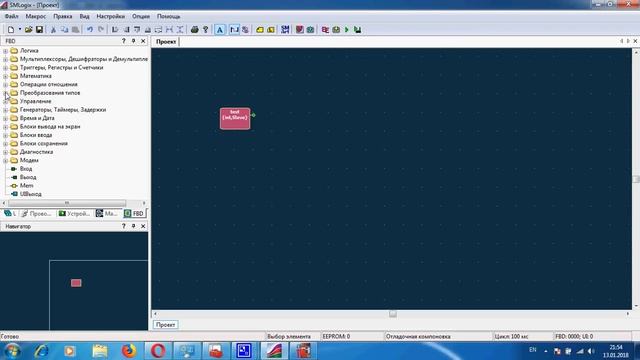
Task: Click the second yellow folder-tag toolbar icon
Action: (x=271, y=29)
